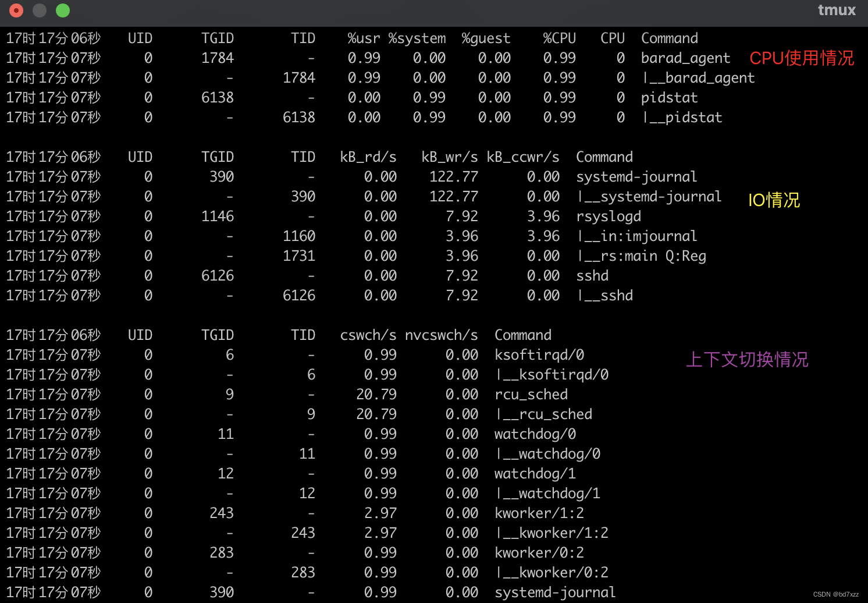Click the |__rs:main Q:Reg thread command
Screen dimensions: 868x603
641,256
